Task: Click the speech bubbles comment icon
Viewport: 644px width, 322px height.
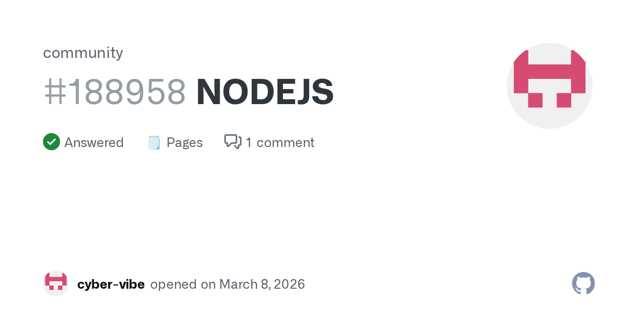Action: (233, 142)
